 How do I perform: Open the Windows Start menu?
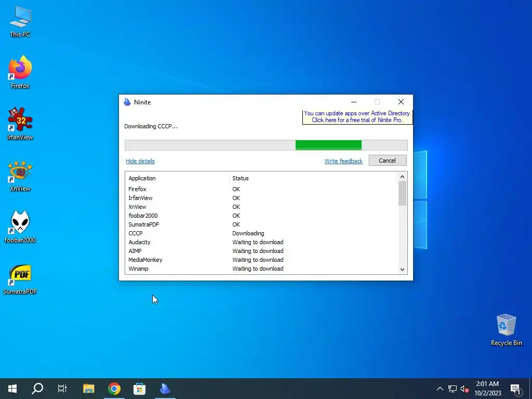[12, 389]
